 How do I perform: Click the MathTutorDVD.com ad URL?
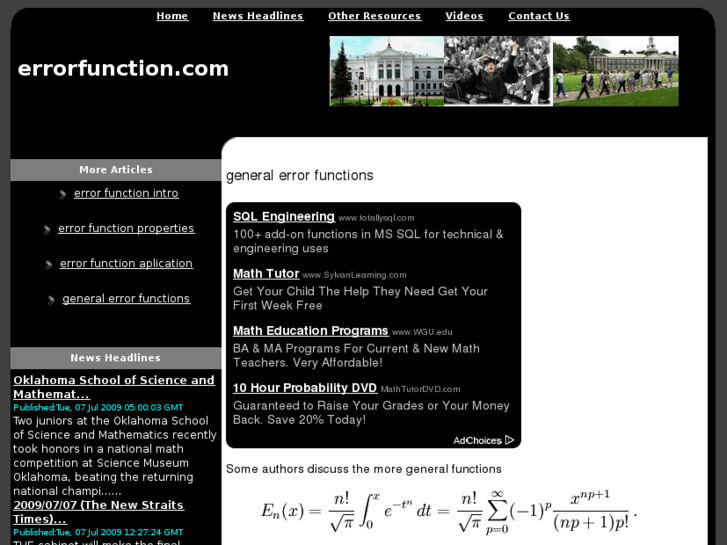coord(420,389)
